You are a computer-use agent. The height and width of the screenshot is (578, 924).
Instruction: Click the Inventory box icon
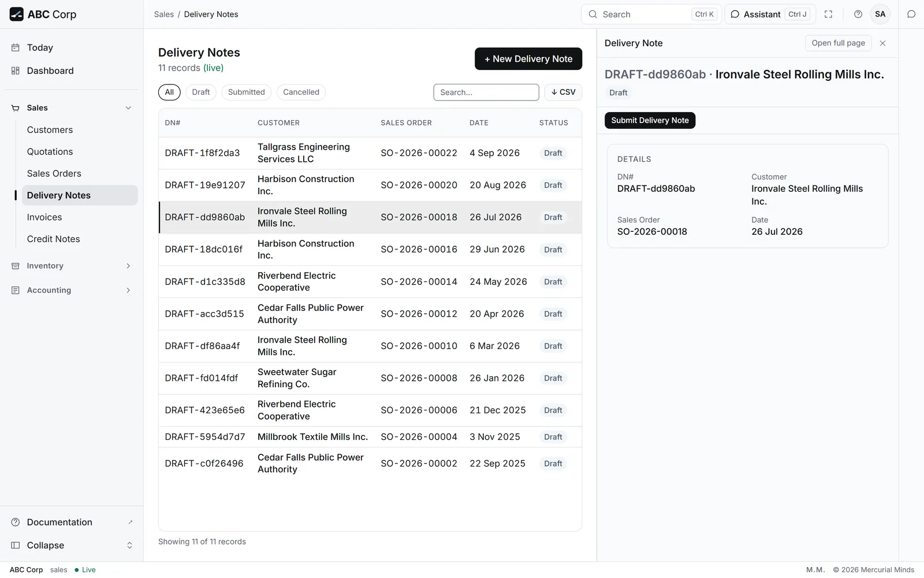pyautogui.click(x=16, y=266)
